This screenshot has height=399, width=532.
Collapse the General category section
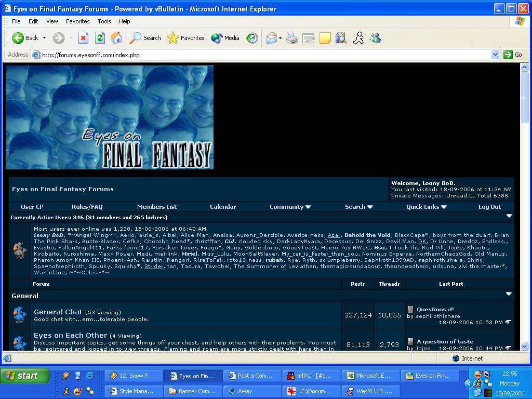(509, 294)
